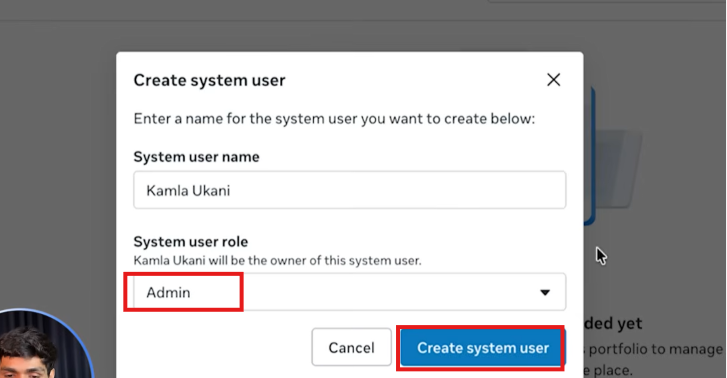The height and width of the screenshot is (378, 727).
Task: Open the System user role dropdown
Action: pyautogui.click(x=350, y=292)
